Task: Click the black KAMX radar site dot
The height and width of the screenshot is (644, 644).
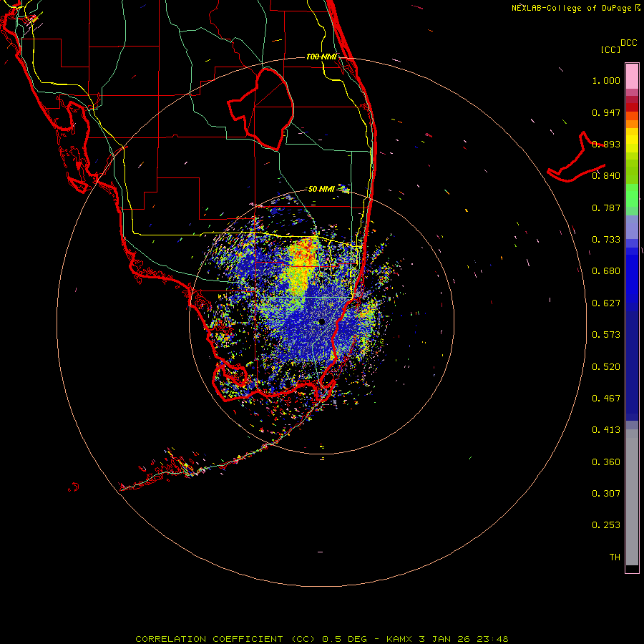Action: (x=322, y=322)
